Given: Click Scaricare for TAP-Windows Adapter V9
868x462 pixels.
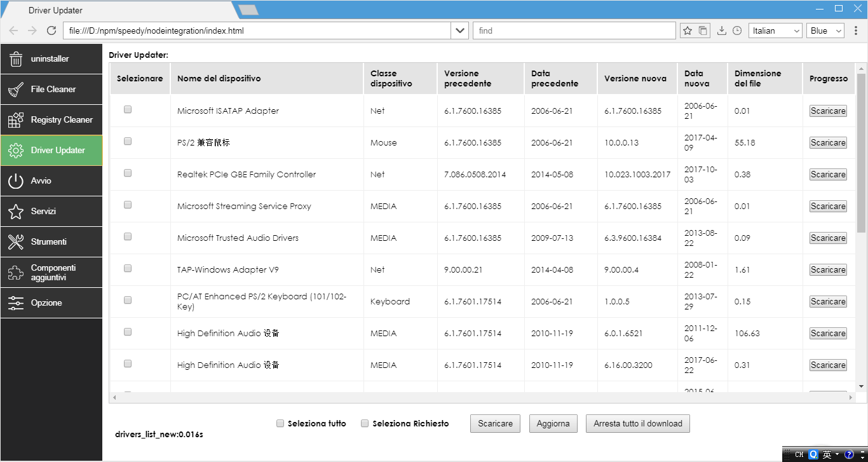Looking at the screenshot, I should (828, 270).
